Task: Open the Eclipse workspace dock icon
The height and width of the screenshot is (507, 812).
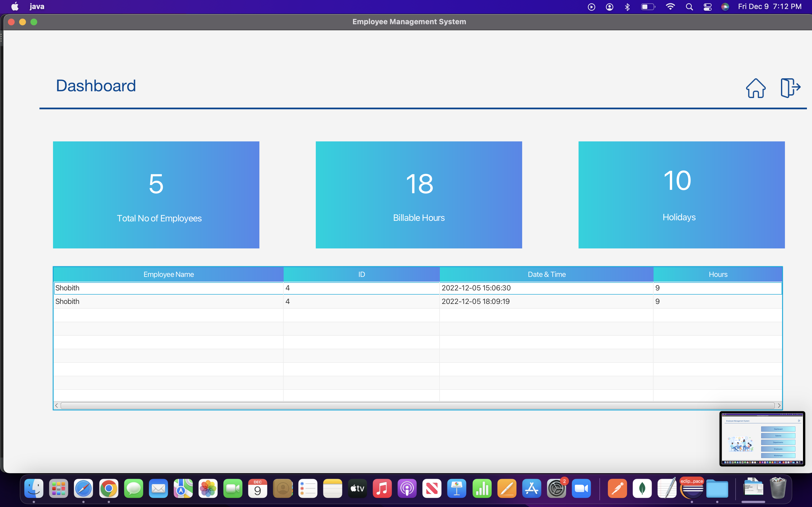Action: [x=692, y=489]
